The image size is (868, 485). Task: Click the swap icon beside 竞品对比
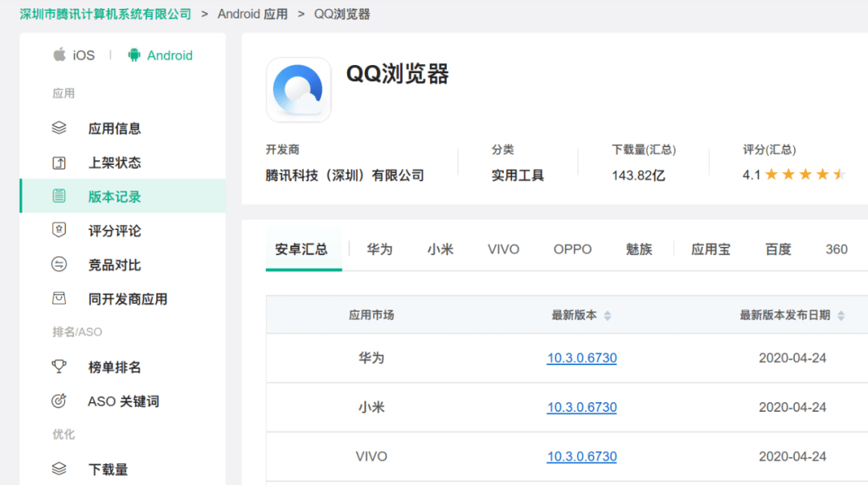[x=59, y=265]
